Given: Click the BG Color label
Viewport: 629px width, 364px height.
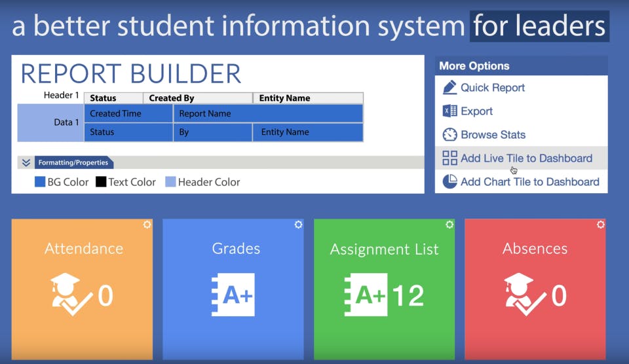Looking at the screenshot, I should 67,182.
